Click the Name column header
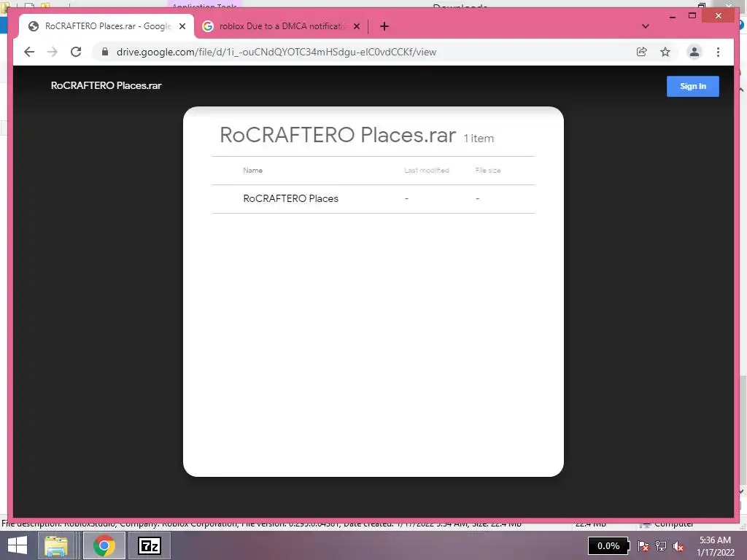The image size is (747, 560). point(252,171)
